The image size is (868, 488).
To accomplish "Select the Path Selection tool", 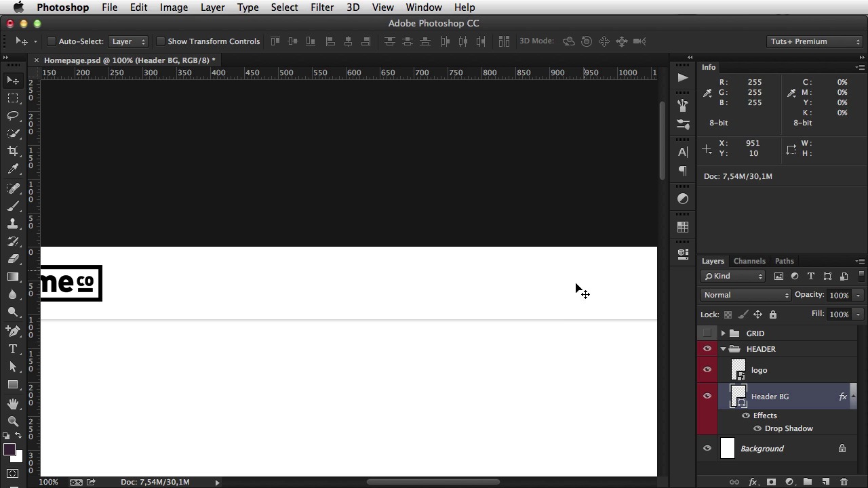I will tap(13, 367).
